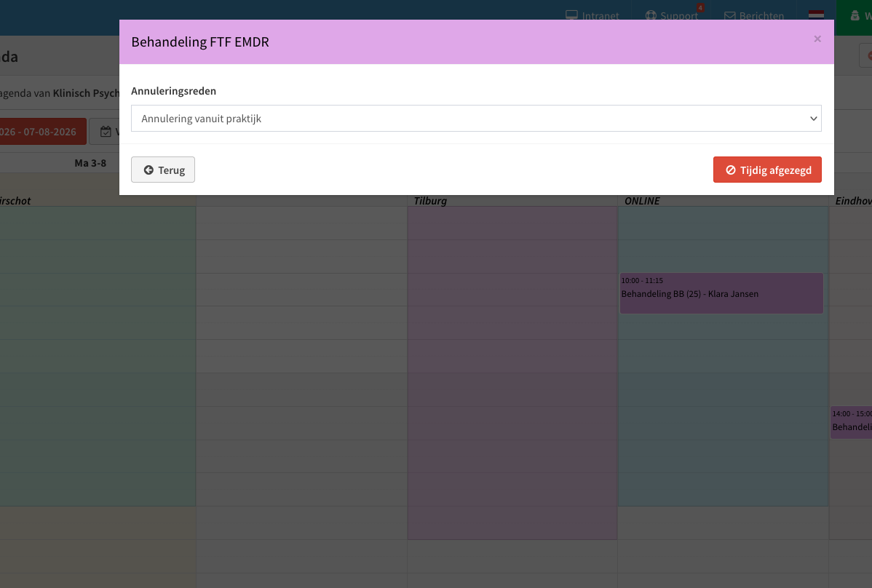Click the red date range button
Screen dimensions: 872x588
coord(43,132)
